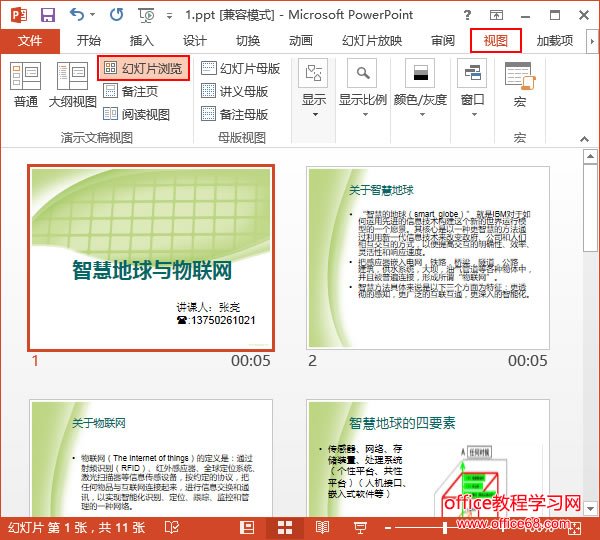The height and width of the screenshot is (540, 600).
Task: Click the PowerPoint application logo icon
Action: (18, 15)
